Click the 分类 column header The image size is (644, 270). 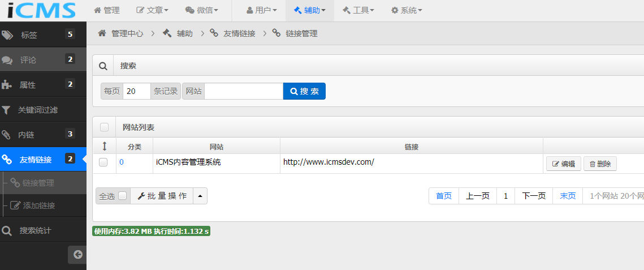coord(135,147)
